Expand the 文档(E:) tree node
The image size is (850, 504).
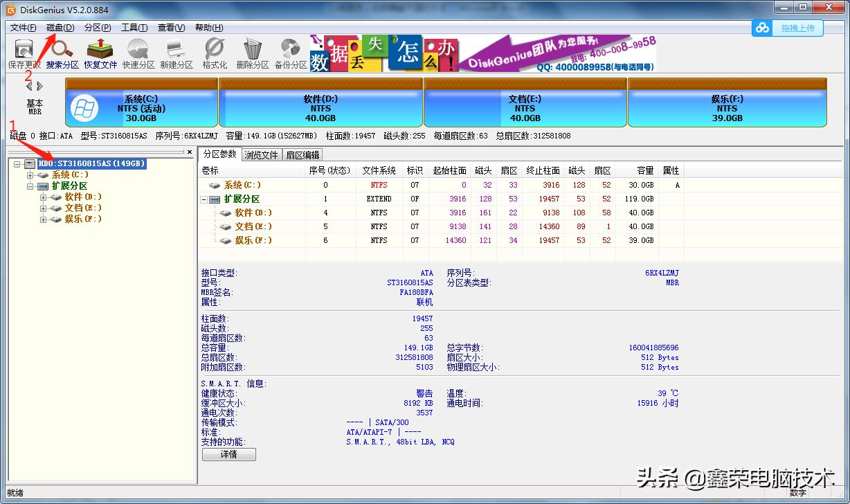(42, 208)
